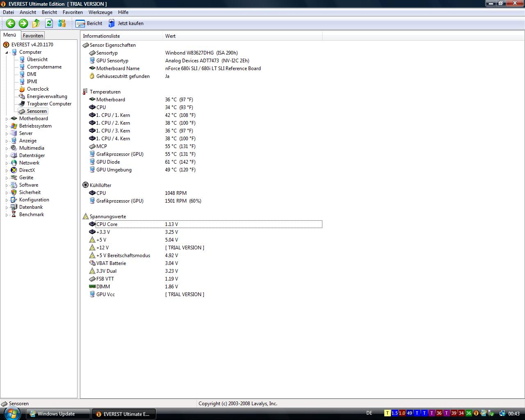Open the Favoriten menu in menu bar
Image resolution: width=525 pixels, height=420 pixels.
tap(73, 12)
